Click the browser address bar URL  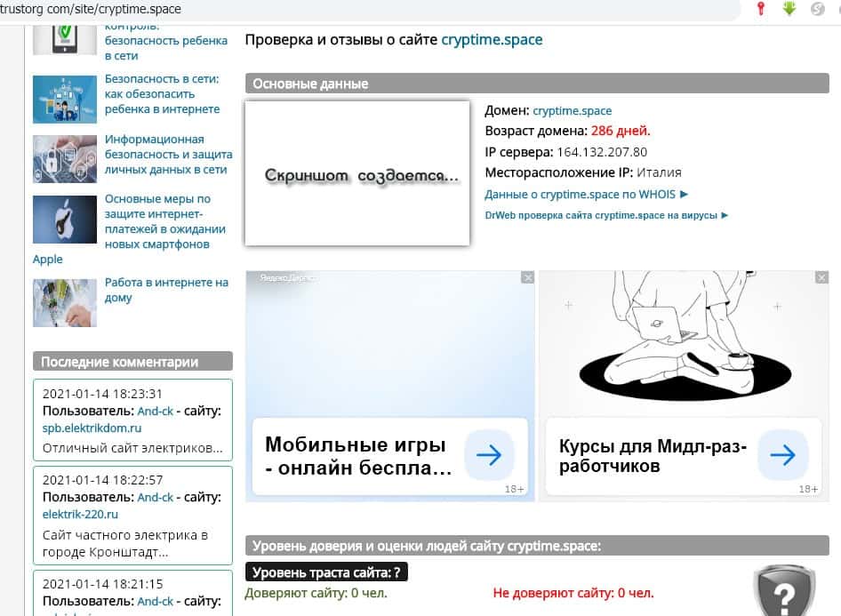point(92,9)
